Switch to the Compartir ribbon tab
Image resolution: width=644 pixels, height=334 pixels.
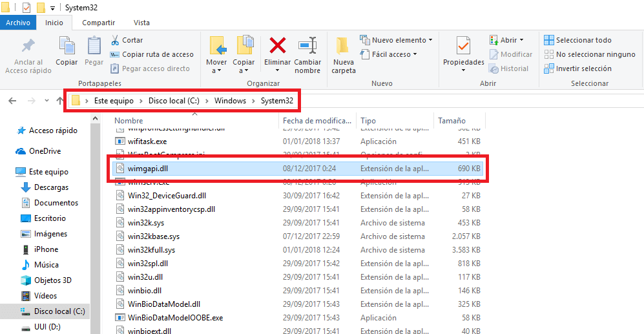[x=99, y=23]
